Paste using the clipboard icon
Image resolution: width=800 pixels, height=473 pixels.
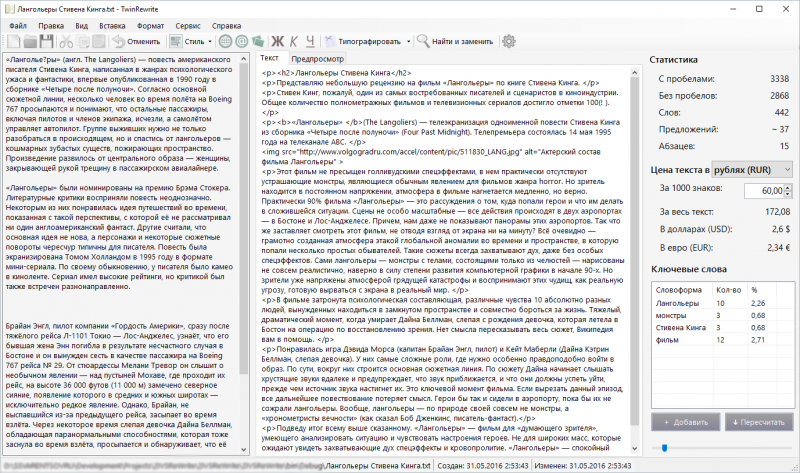pos(99,41)
